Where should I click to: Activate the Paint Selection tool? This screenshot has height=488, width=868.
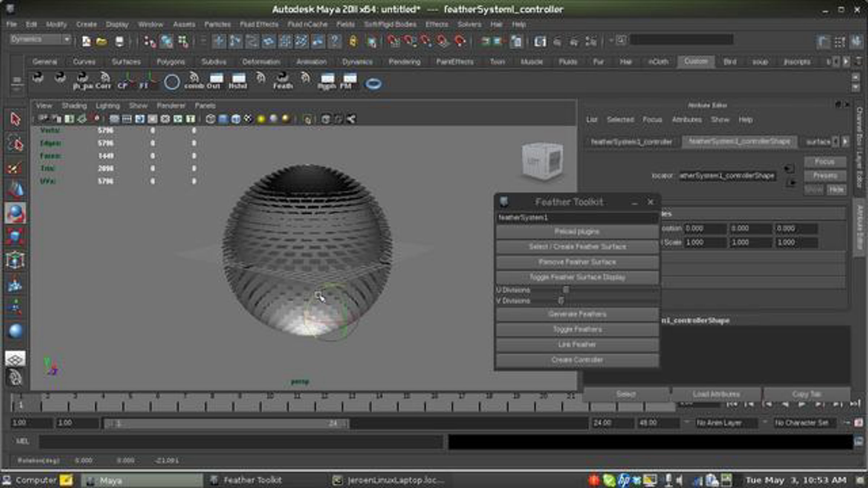click(x=15, y=167)
